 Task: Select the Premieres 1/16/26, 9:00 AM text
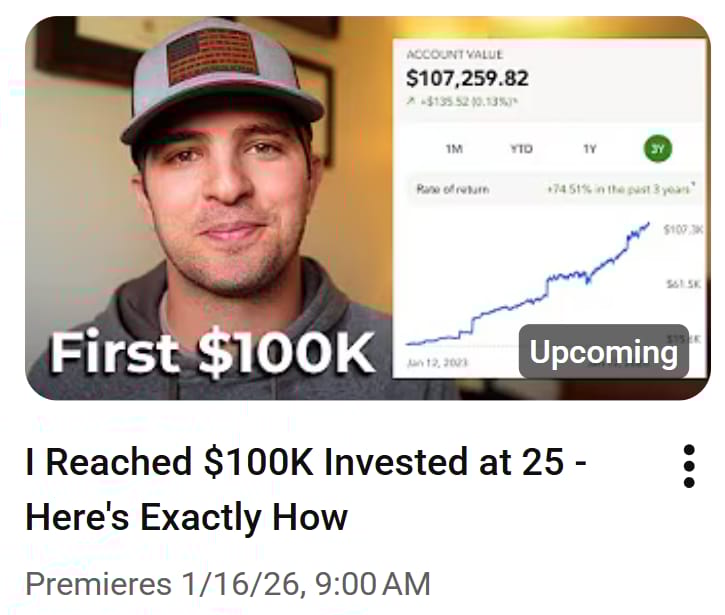228,584
